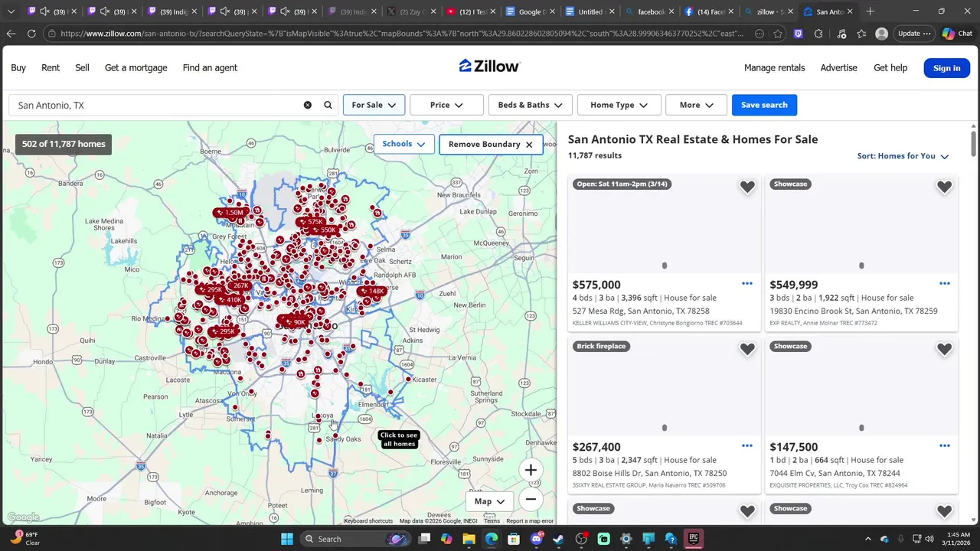The height and width of the screenshot is (551, 980).
Task: Click the 1.50M map price marker
Action: pos(230,212)
